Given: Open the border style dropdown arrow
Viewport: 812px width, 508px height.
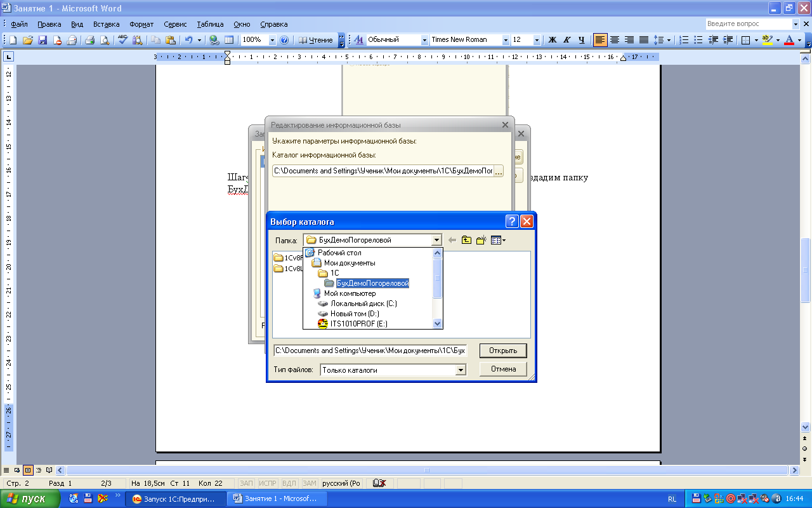Looking at the screenshot, I should 756,40.
